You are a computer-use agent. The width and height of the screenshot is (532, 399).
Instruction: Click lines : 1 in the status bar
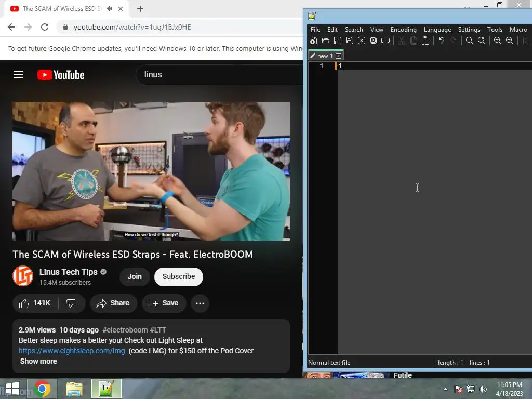tap(480, 362)
